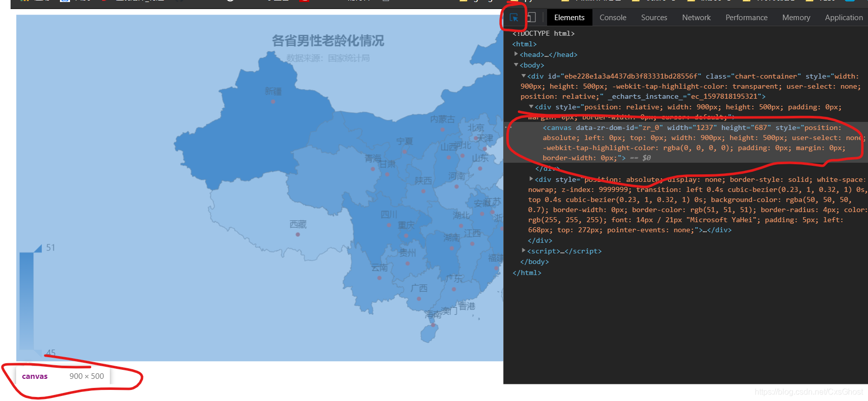Click the chart title 各省男性老龄化情况
The image size is (868, 401).
(328, 40)
